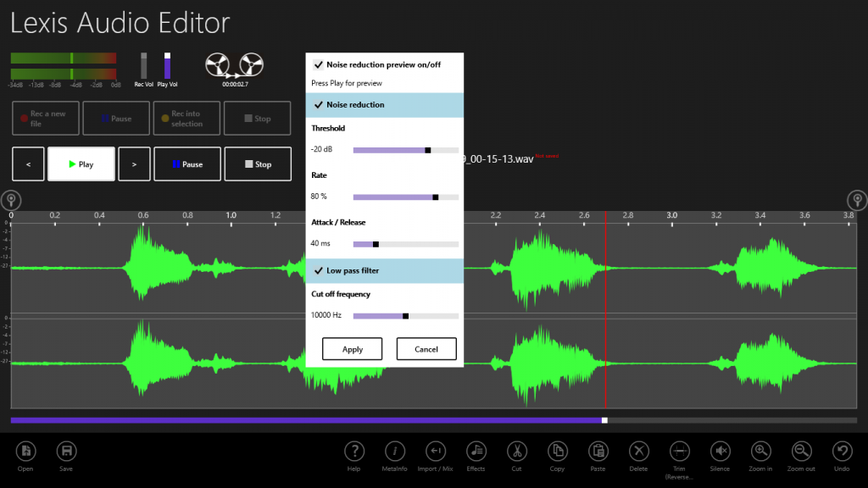Delete the selected audio using the Delete icon
Screen dimensions: 868x488
(638, 452)
